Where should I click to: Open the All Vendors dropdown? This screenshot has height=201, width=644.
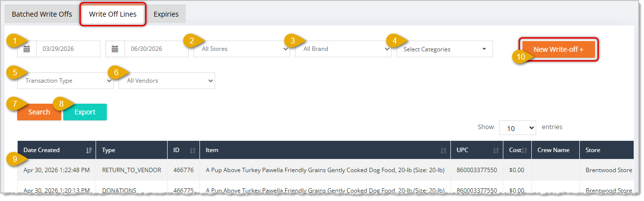click(167, 81)
